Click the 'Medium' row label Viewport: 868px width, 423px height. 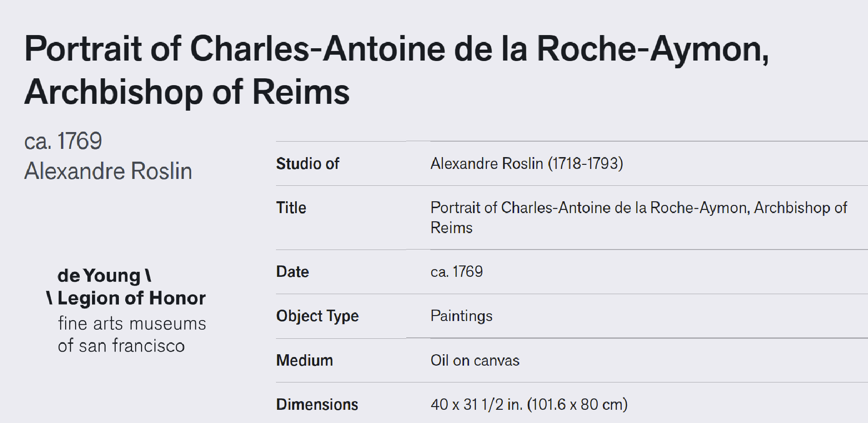[304, 360]
